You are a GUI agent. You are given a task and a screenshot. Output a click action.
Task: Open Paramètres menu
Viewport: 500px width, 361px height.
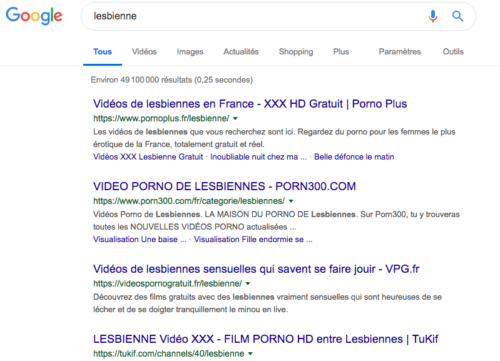pyautogui.click(x=400, y=52)
